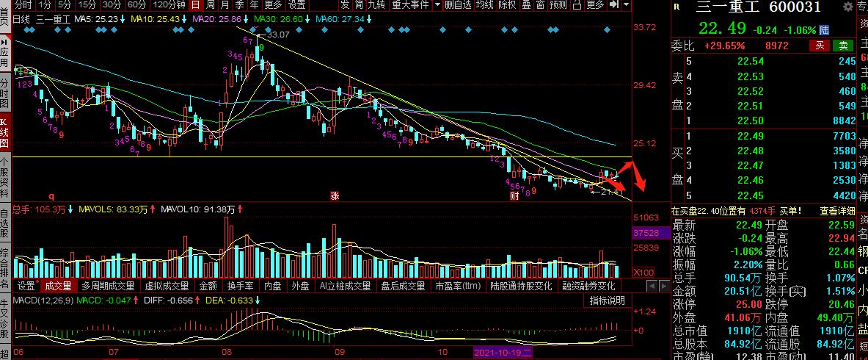This screenshot has width=868, height=360.
Task: Select the 5分 five-minute period
Action: 65,5
